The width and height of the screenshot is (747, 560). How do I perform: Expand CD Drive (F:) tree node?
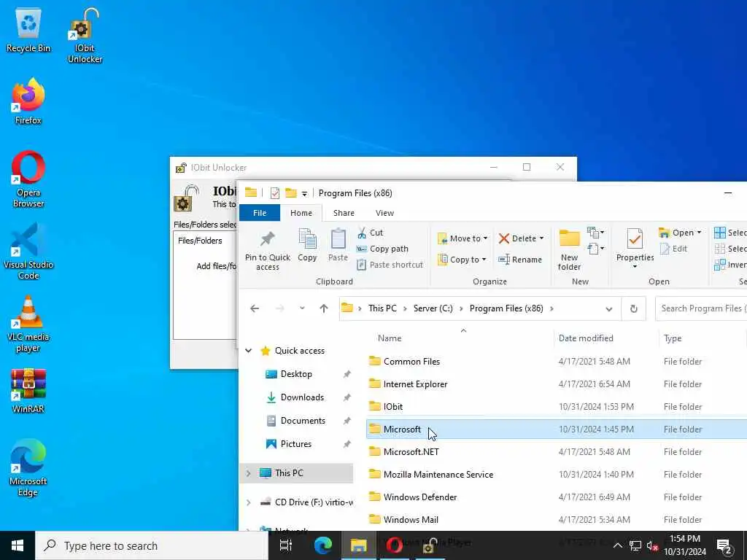248,502
